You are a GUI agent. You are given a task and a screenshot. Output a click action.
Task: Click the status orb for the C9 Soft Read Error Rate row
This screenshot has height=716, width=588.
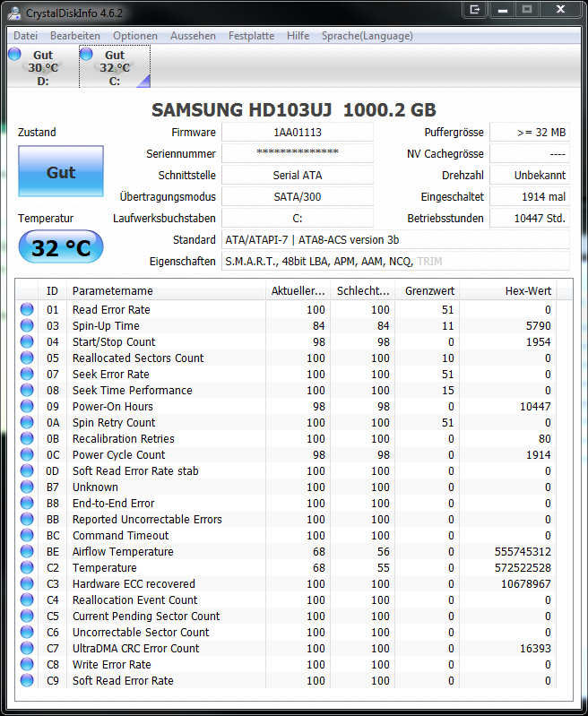tap(27, 680)
